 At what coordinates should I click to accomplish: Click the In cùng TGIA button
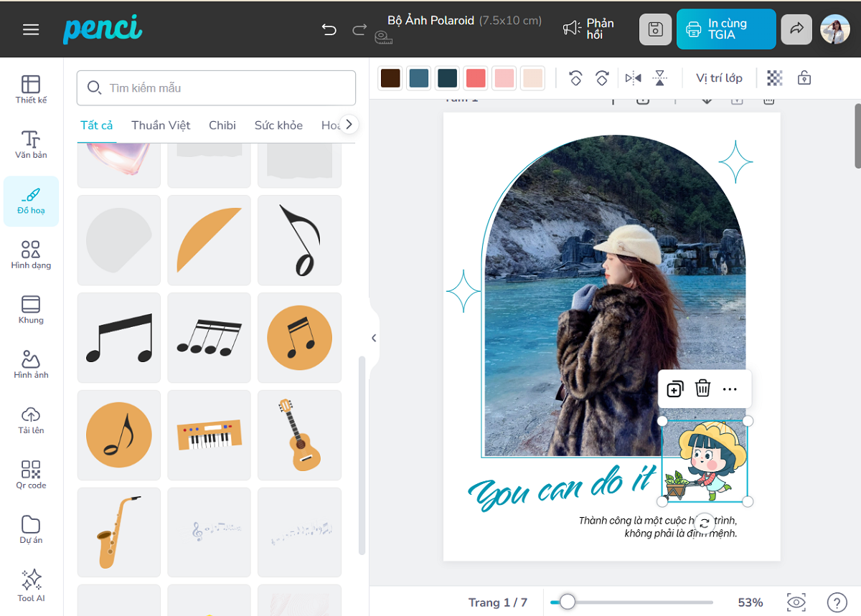tap(725, 29)
